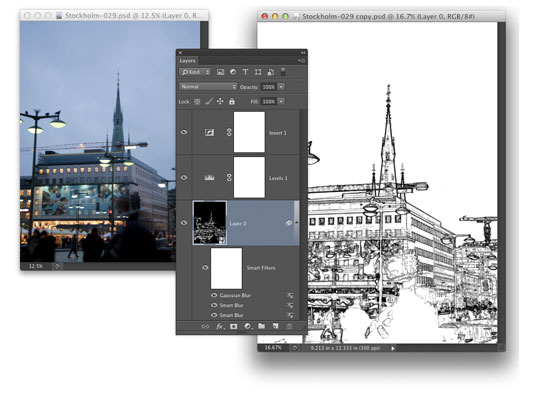Click smart filter indicator icon on Layer 0
This screenshot has height=400, width=533.
click(289, 223)
